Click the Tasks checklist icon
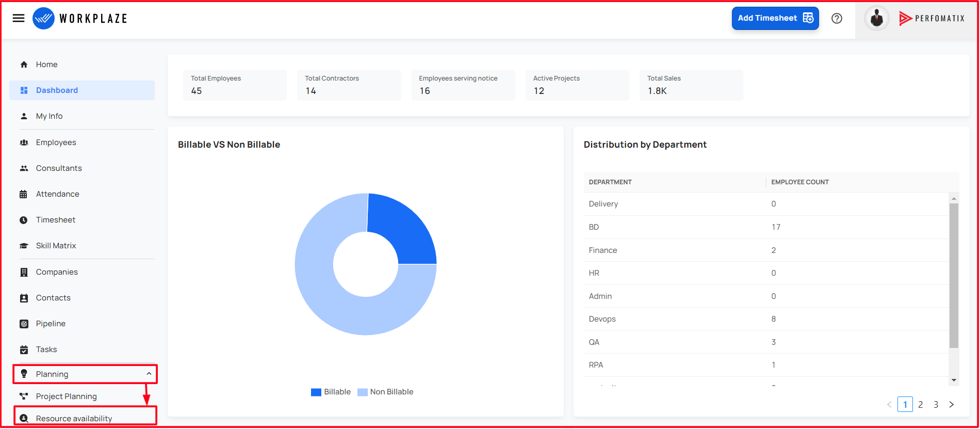The image size is (980, 429). 24,349
